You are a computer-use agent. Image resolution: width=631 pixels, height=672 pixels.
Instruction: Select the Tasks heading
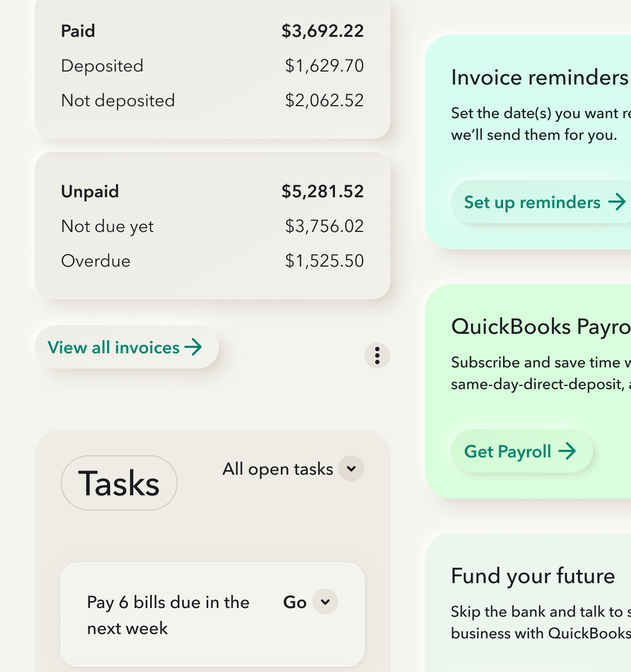coord(119,483)
